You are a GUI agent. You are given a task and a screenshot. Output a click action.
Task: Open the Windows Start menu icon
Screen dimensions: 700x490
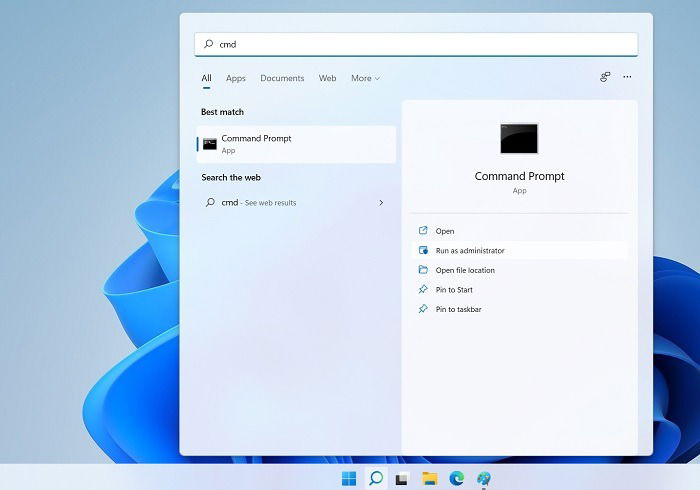tap(349, 478)
